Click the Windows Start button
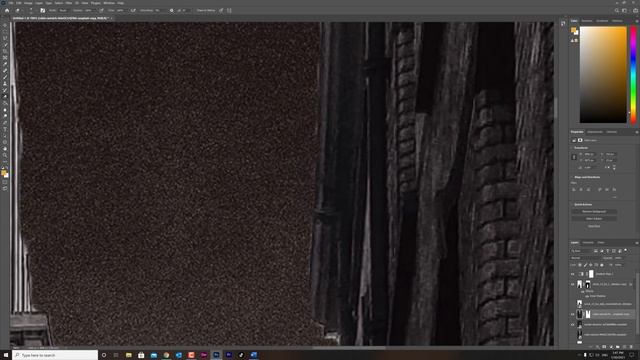 point(6,355)
